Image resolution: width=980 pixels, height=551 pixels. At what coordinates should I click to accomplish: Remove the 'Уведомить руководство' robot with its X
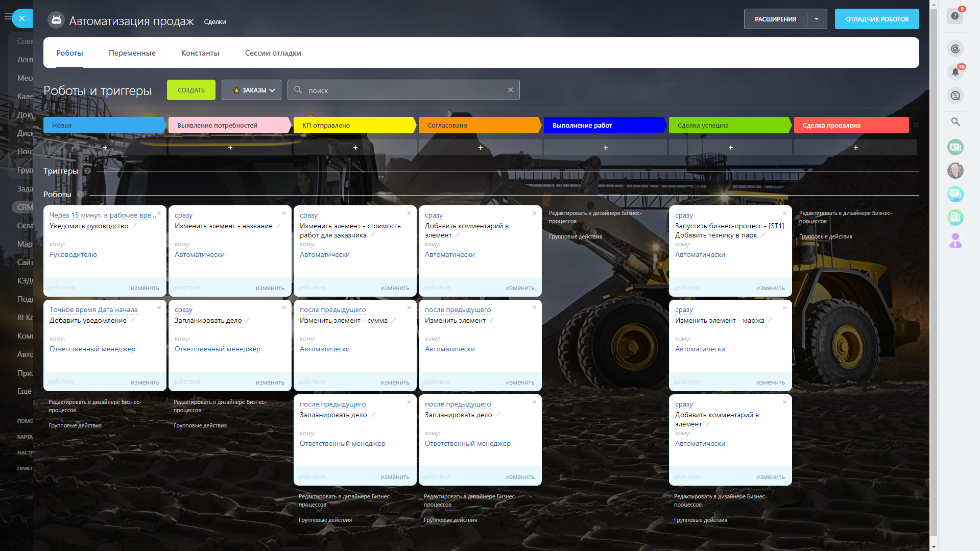click(x=159, y=213)
